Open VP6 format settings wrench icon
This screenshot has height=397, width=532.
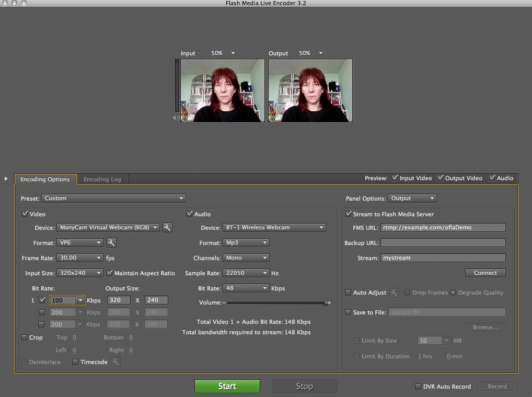[111, 242]
